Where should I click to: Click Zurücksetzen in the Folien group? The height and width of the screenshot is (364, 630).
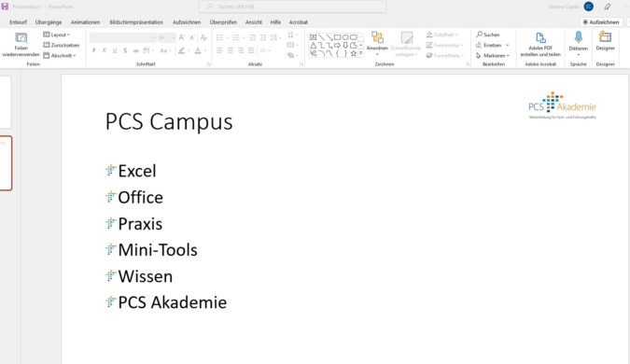[x=61, y=45]
